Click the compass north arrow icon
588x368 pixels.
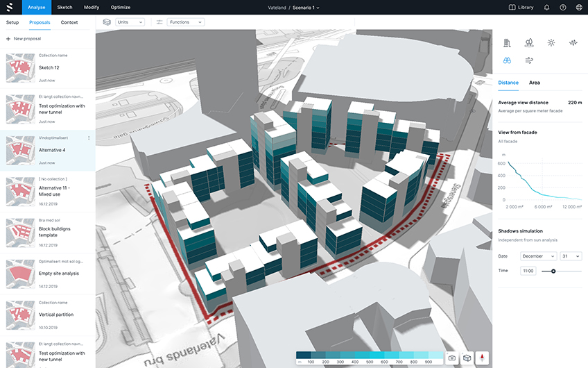point(483,358)
